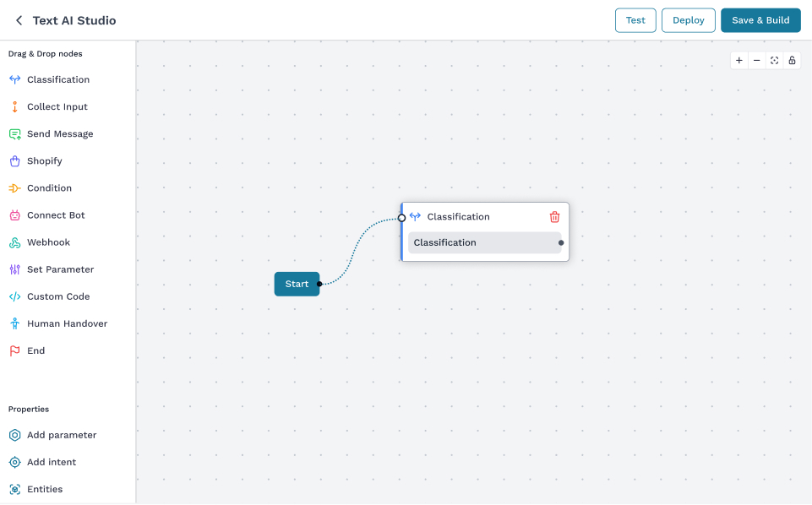Delete the Classification node via the trash icon
The height and width of the screenshot is (505, 812).
[x=555, y=217]
